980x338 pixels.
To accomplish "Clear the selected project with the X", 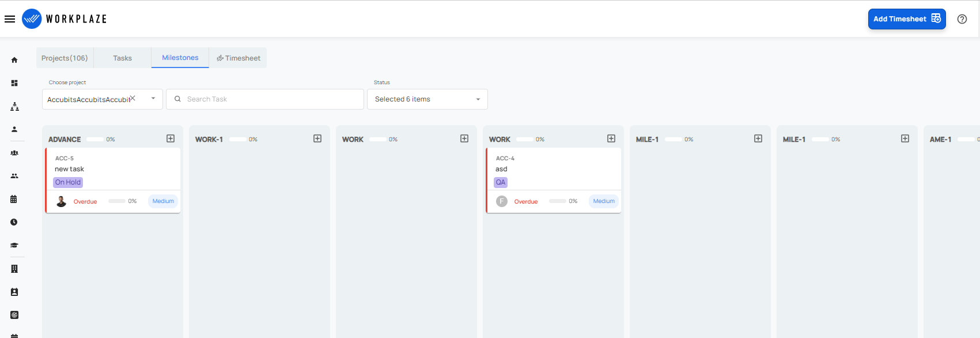I will tap(133, 99).
